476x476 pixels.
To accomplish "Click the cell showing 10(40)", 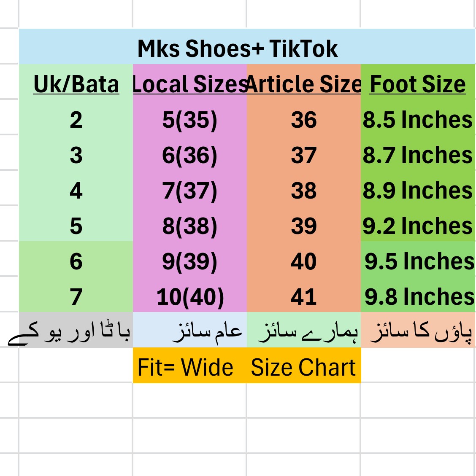I will 189,297.
